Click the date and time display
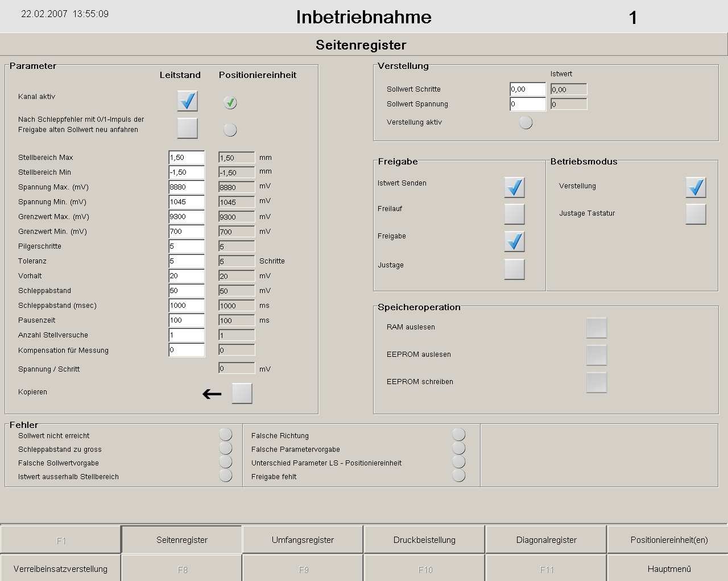Viewport: 728px width, 581px height. pyautogui.click(x=65, y=14)
